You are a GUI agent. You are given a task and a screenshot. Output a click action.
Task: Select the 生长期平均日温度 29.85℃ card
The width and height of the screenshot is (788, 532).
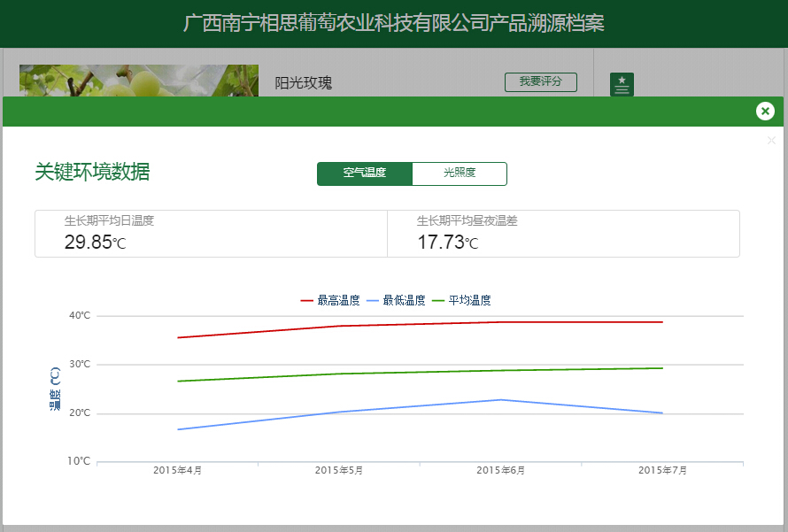tap(211, 234)
